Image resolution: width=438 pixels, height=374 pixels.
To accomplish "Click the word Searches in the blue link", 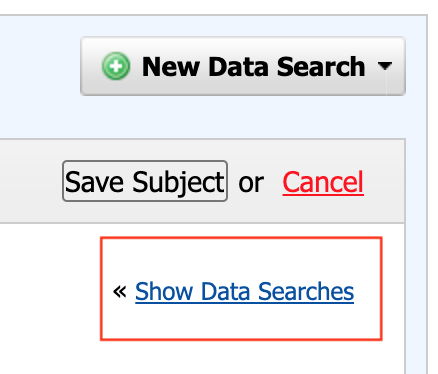I will click(x=306, y=292).
